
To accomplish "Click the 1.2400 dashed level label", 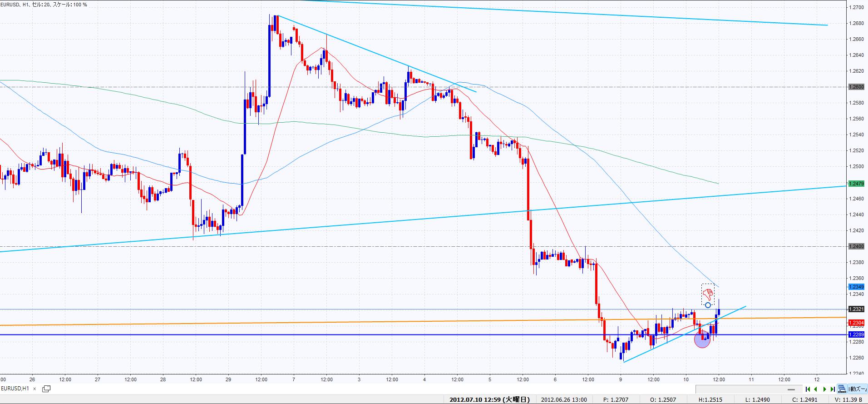I will [856, 246].
